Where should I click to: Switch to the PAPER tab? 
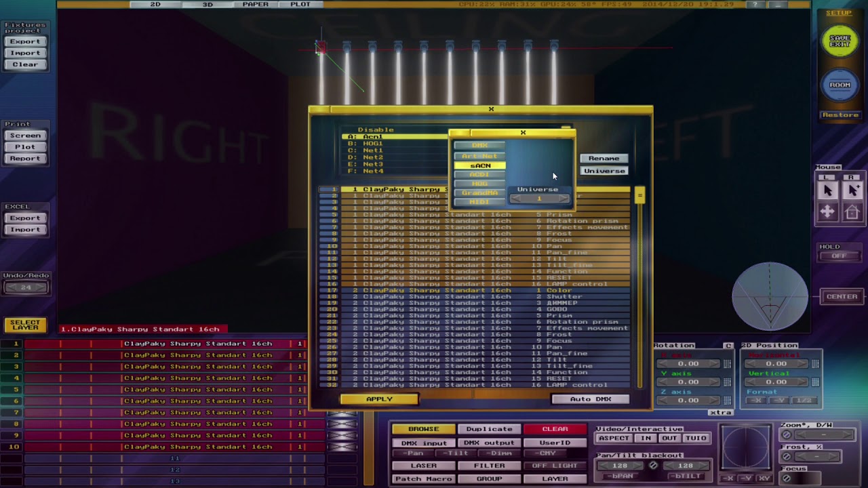tap(256, 5)
